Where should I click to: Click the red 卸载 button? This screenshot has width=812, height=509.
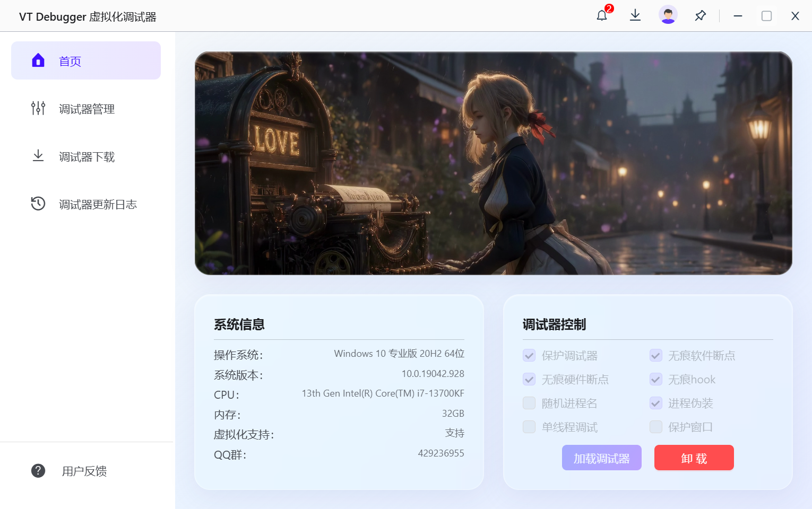[x=694, y=458]
